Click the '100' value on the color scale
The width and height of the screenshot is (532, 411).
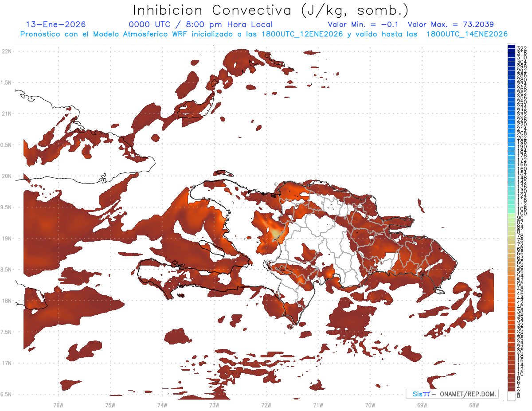521,213
